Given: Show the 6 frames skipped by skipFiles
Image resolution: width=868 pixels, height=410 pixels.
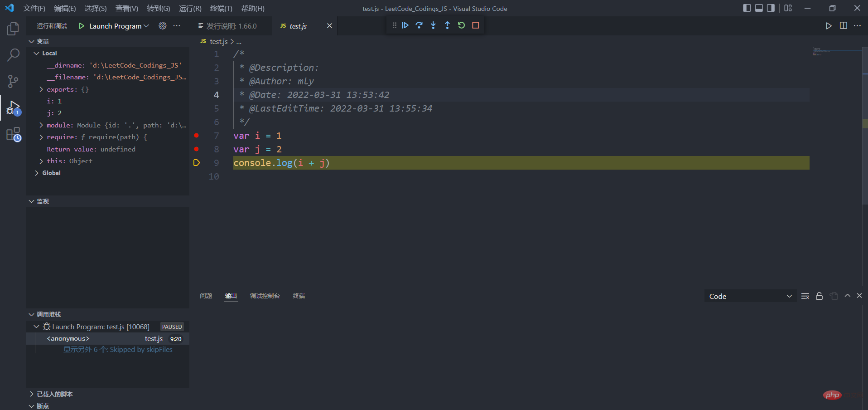Looking at the screenshot, I should [x=118, y=350].
